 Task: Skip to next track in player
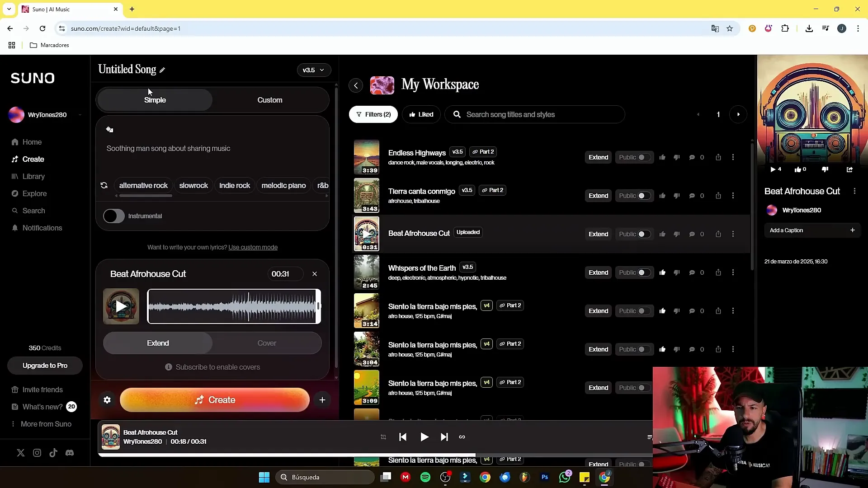tap(444, 437)
